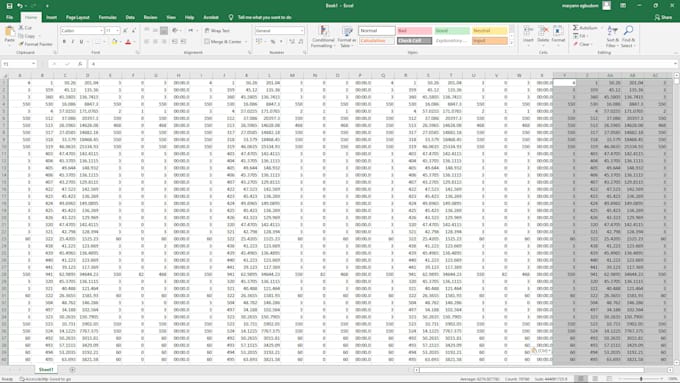
Task: Select Top Align icon
Action: 147,30
